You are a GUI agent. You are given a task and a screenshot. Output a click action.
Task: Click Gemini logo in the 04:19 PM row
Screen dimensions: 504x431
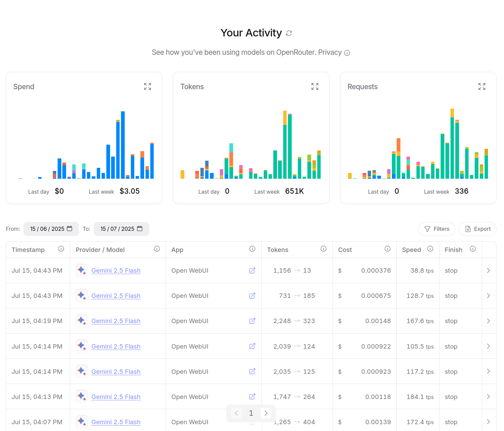82,321
